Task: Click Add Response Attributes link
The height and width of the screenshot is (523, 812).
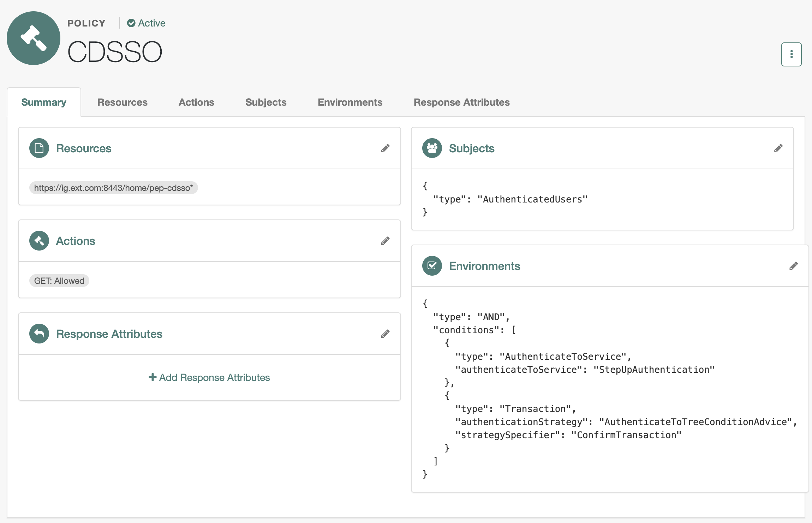Action: pyautogui.click(x=209, y=377)
